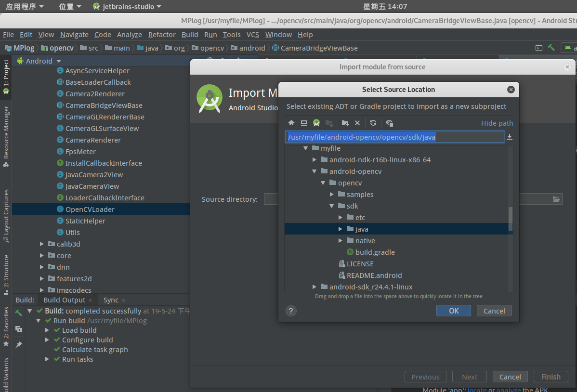577x392 pixels.
Task: Click the delete (X) icon in the chooser toolbar
Action: click(357, 123)
